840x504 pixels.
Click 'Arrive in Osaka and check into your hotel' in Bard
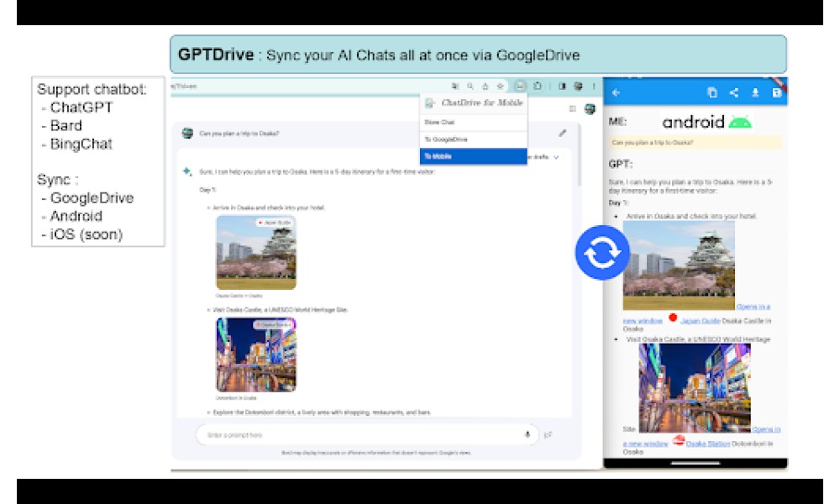click(269, 207)
